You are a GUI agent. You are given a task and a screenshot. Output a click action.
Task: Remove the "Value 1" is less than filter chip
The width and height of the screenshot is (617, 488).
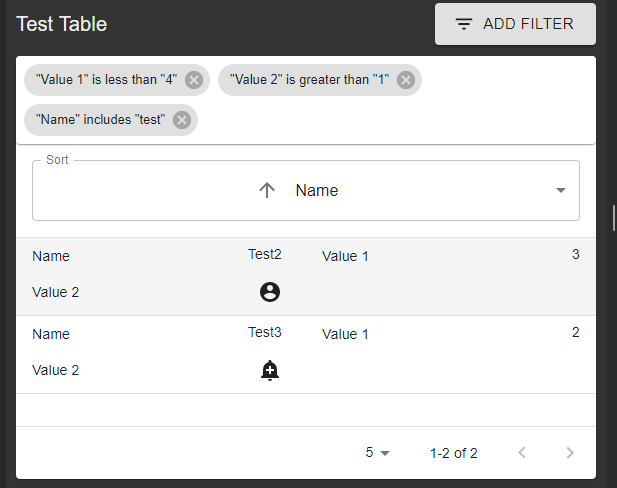[194, 80]
